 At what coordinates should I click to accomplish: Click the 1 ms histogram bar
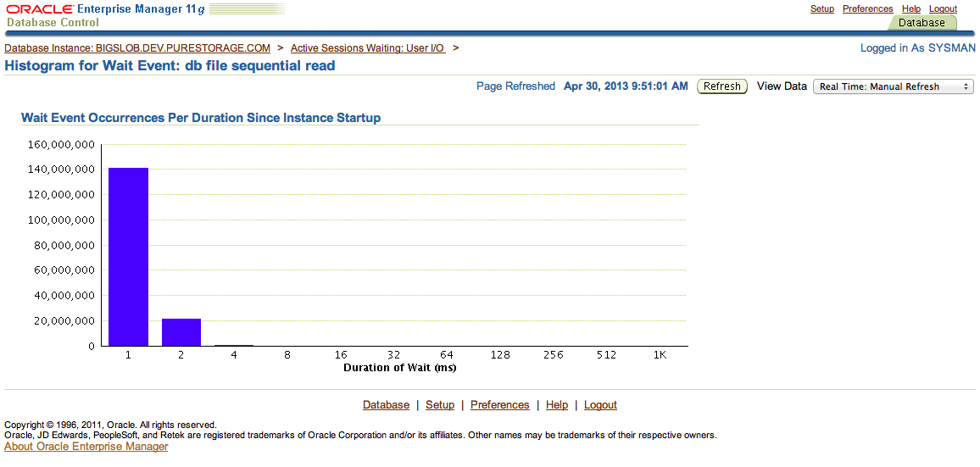pyautogui.click(x=128, y=256)
